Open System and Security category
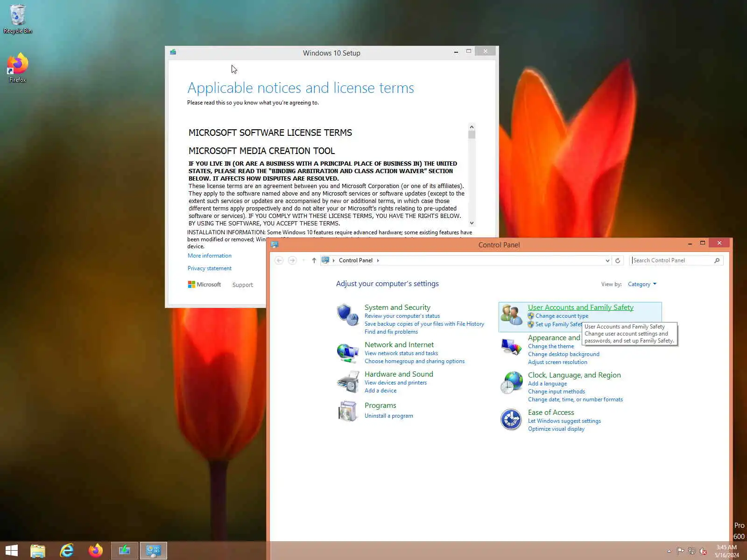 coord(397,307)
